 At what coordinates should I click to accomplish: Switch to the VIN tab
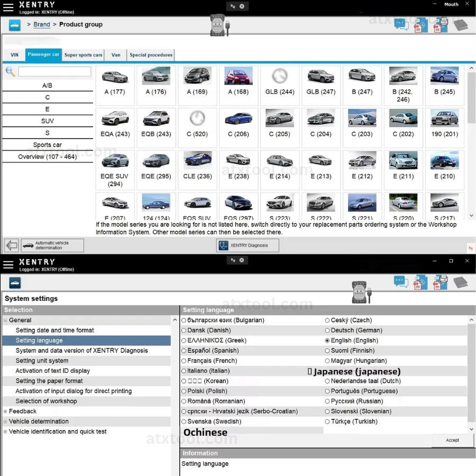(14, 55)
